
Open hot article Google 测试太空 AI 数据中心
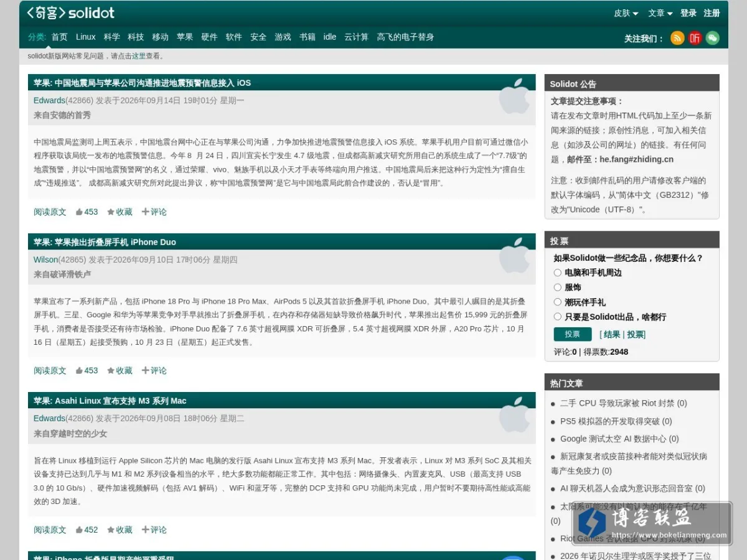(x=613, y=439)
